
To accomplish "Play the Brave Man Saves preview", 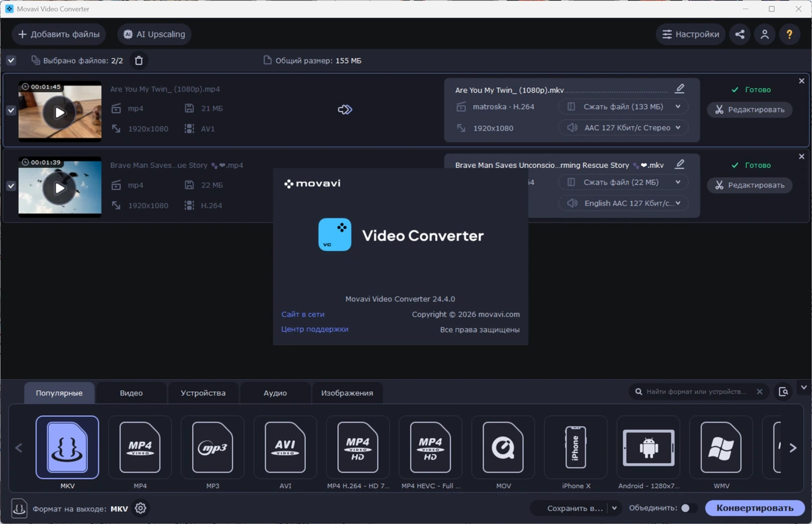I will coord(60,188).
